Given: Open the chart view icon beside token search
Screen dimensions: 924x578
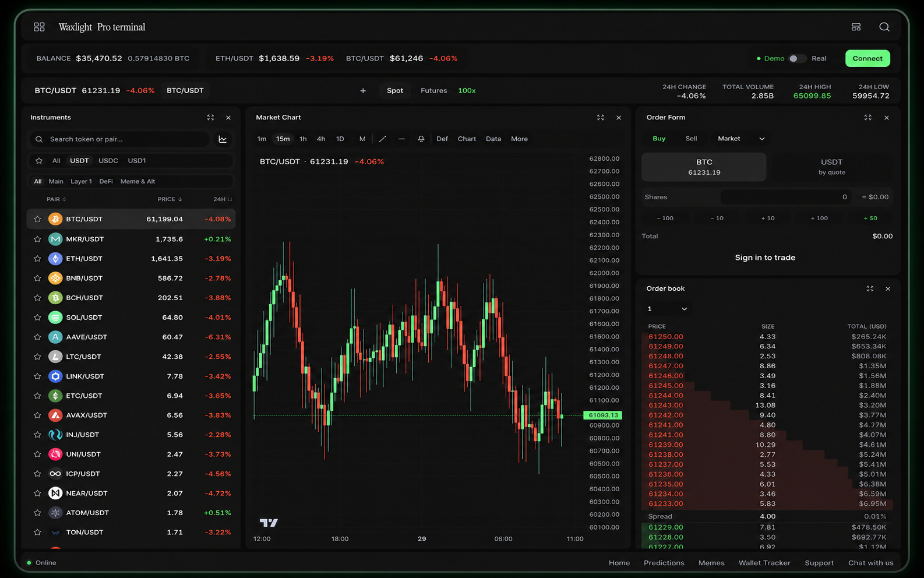Looking at the screenshot, I should coord(223,139).
